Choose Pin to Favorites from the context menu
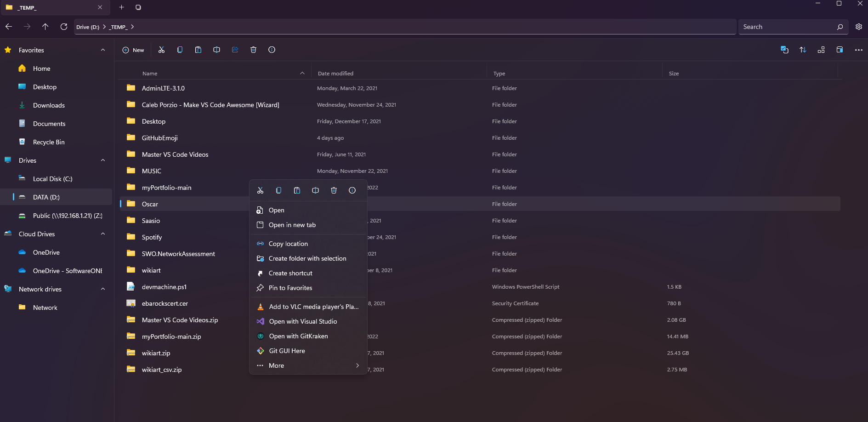The height and width of the screenshot is (422, 868). pyautogui.click(x=290, y=288)
